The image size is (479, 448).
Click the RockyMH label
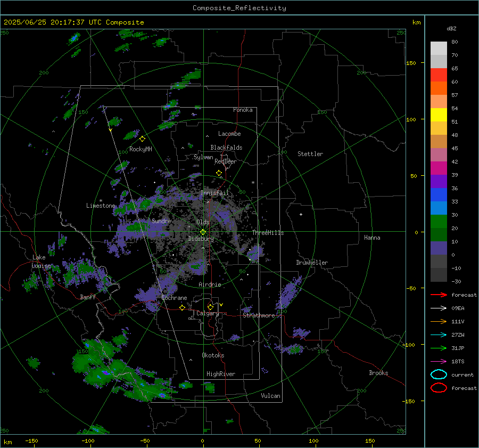coord(141,149)
